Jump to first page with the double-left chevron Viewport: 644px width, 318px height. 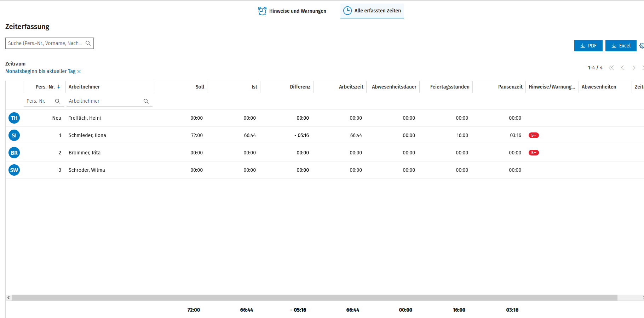pos(611,68)
